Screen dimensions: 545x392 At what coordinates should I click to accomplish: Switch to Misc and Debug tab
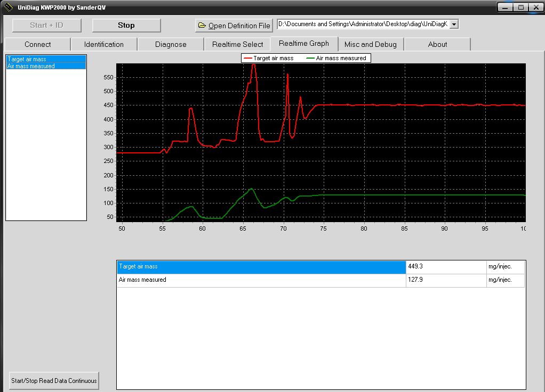(x=371, y=44)
